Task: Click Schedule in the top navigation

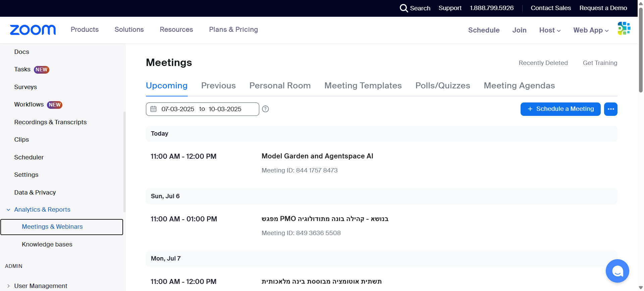Action: pos(484,30)
